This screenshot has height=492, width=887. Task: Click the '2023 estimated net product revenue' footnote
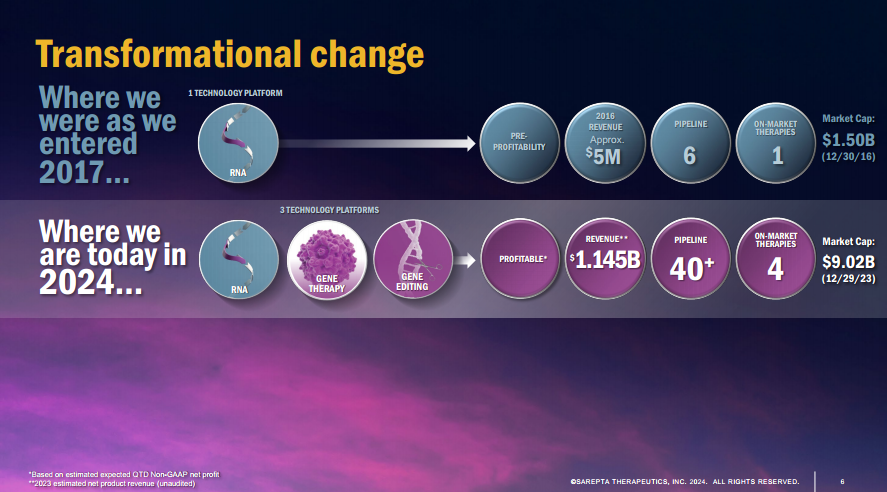click(x=112, y=484)
